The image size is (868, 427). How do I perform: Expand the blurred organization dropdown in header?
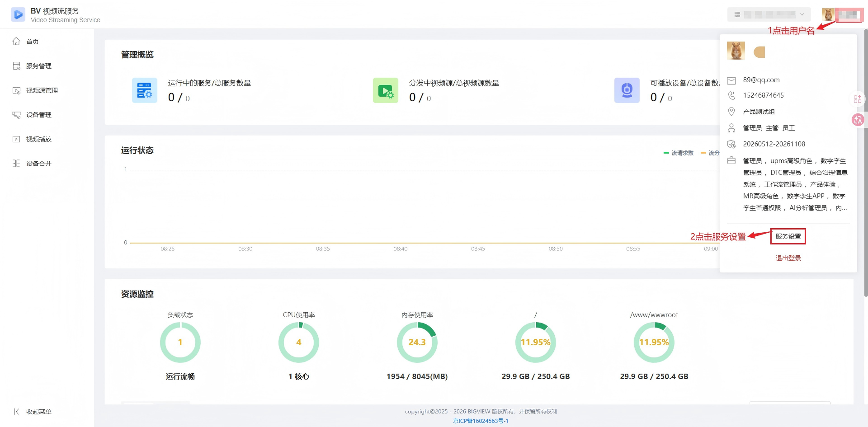(x=769, y=14)
